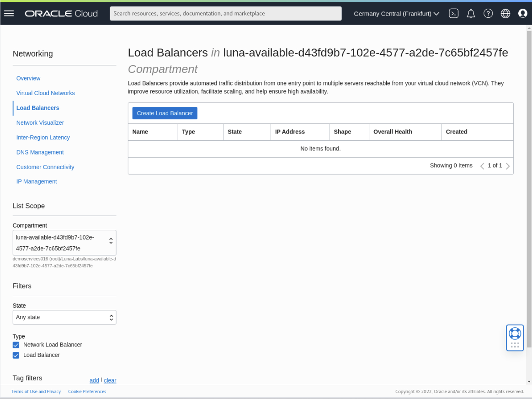
Task: Click the search resources input field
Action: 225,13
